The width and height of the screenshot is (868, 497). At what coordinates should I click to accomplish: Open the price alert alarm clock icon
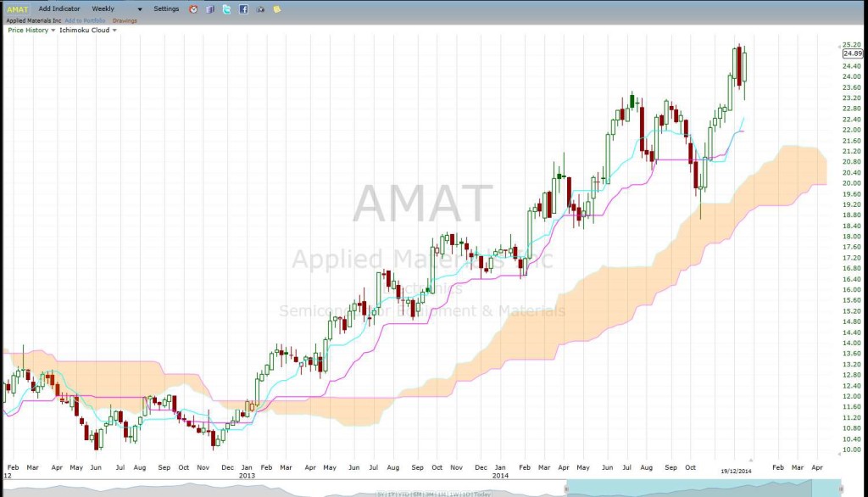[193, 8]
